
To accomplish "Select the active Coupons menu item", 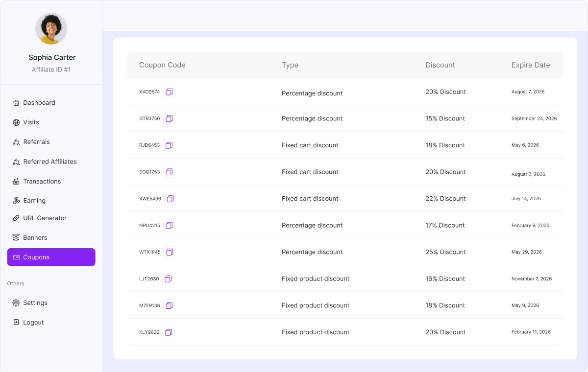I will click(51, 257).
